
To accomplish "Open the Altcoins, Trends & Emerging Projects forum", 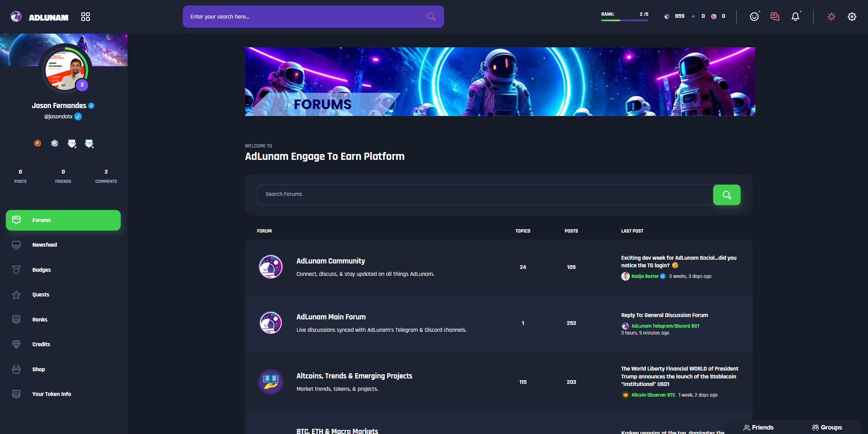I will coord(354,376).
